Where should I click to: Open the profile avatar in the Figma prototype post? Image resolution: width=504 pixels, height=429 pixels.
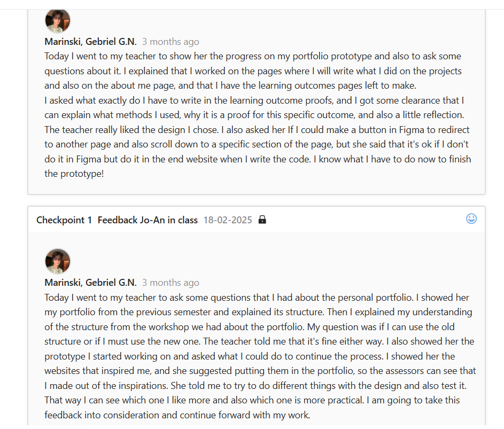[x=58, y=21]
